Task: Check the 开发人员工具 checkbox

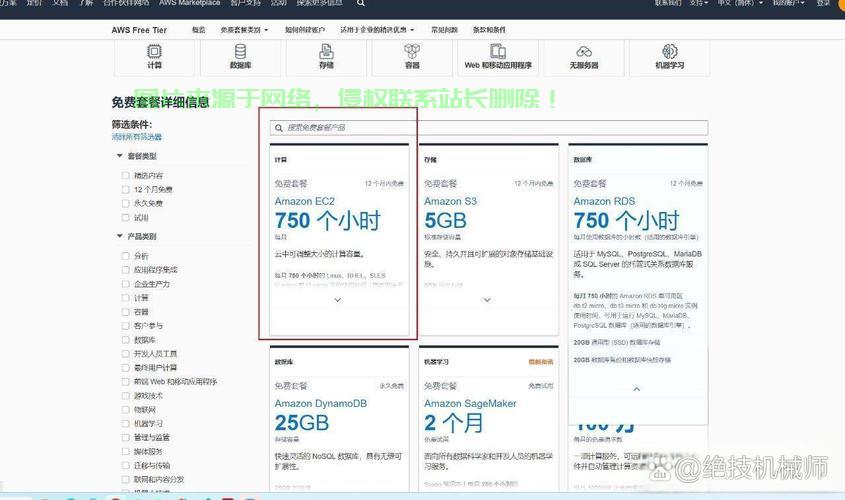Action: [x=126, y=353]
